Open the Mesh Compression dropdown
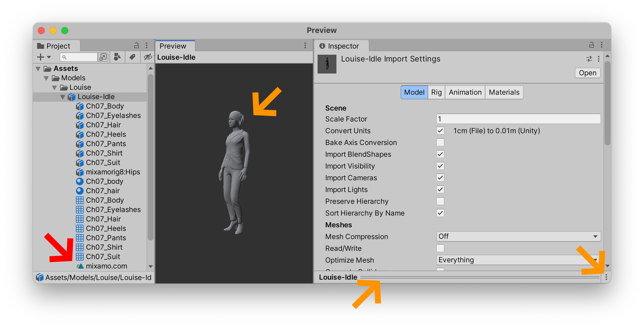The image size is (644, 327). click(518, 236)
